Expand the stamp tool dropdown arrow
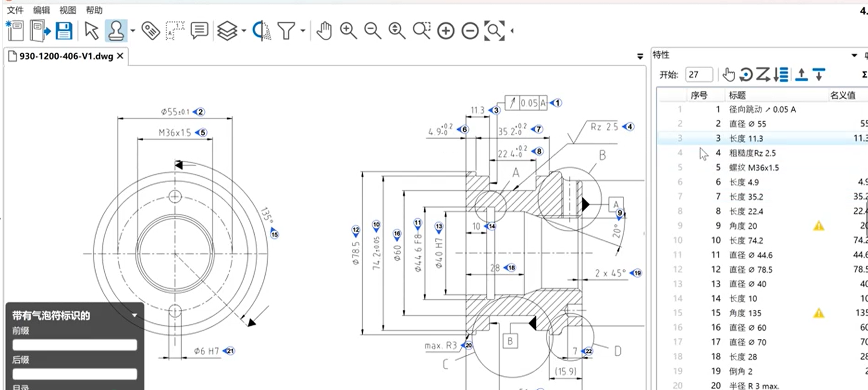The image size is (868, 390). (133, 31)
